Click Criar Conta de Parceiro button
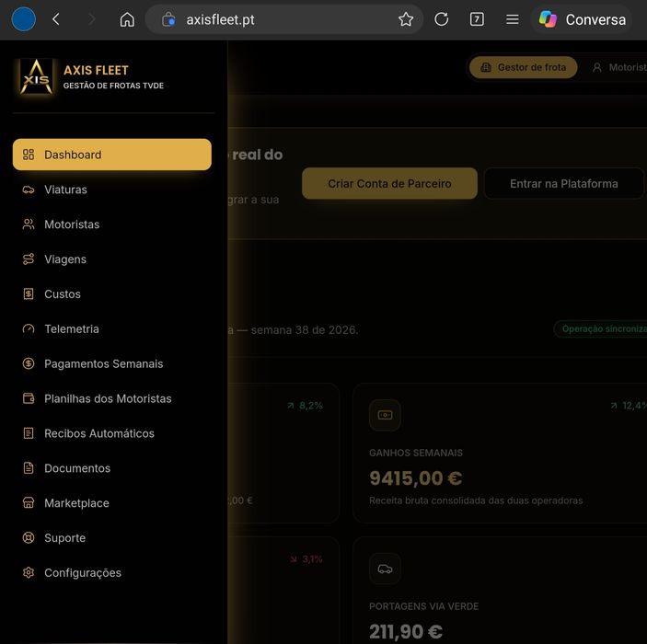Image resolution: width=647 pixels, height=644 pixels. coord(389,184)
